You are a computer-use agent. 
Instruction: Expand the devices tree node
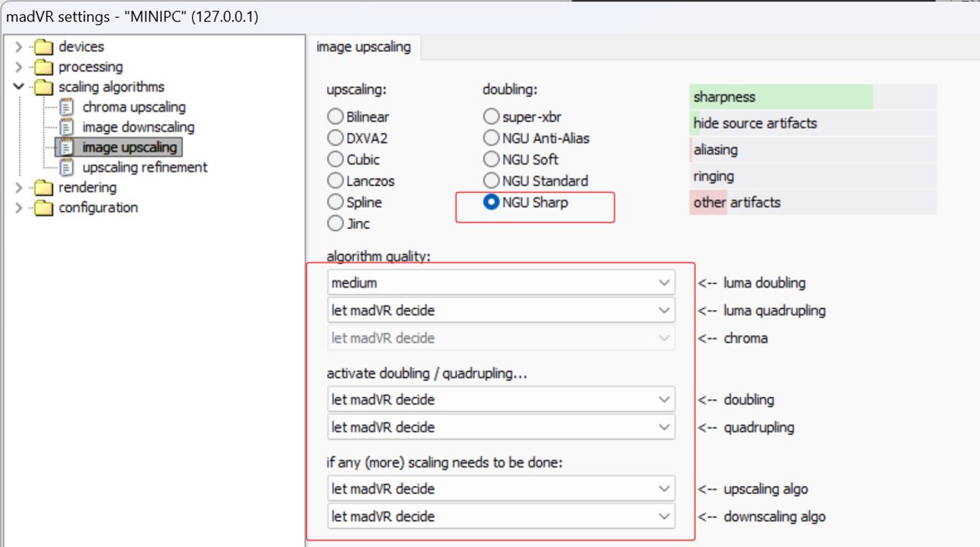[x=19, y=47]
